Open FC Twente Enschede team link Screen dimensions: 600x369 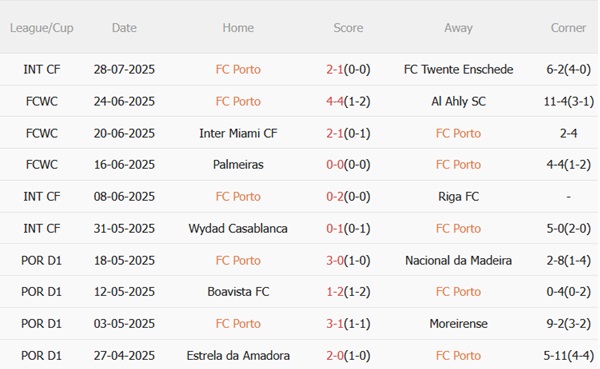458,69
